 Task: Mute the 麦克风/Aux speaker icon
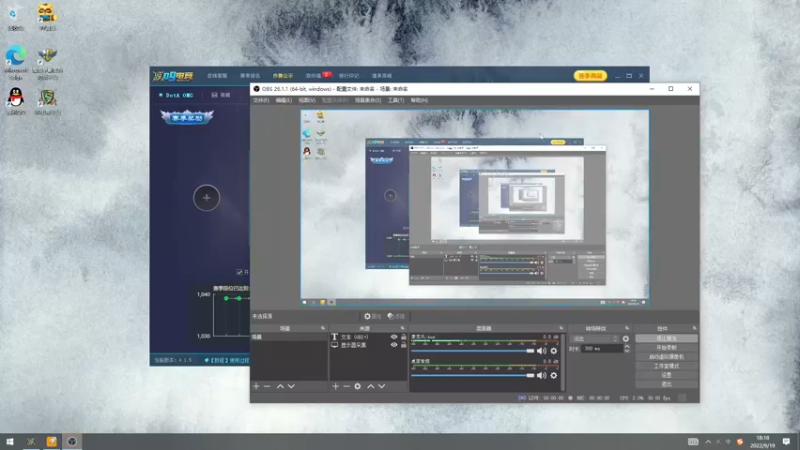coord(541,351)
